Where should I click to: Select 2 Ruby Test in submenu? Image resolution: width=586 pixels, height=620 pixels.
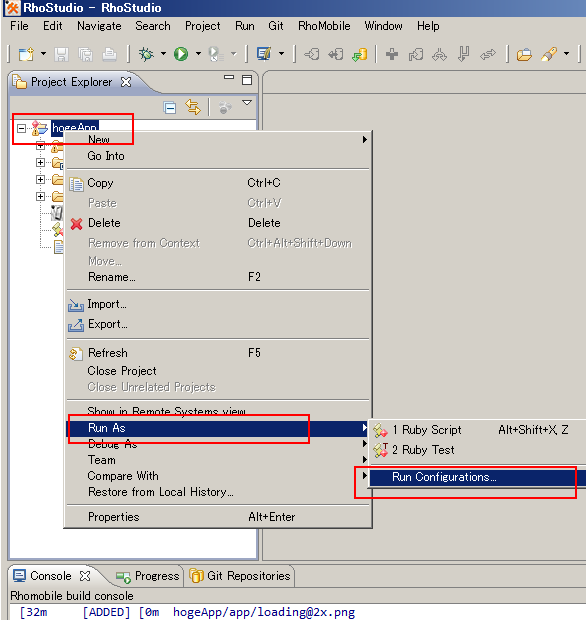pyautogui.click(x=478, y=450)
